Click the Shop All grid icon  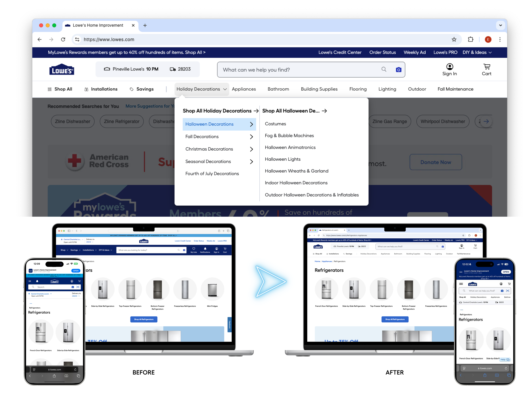(50, 89)
